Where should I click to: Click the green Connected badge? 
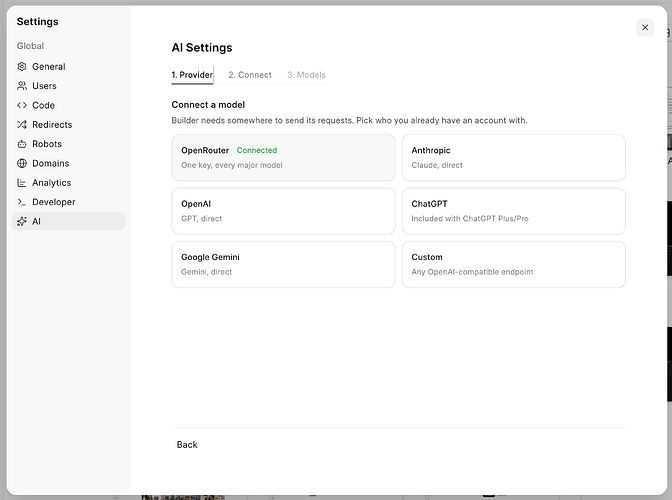coord(257,150)
